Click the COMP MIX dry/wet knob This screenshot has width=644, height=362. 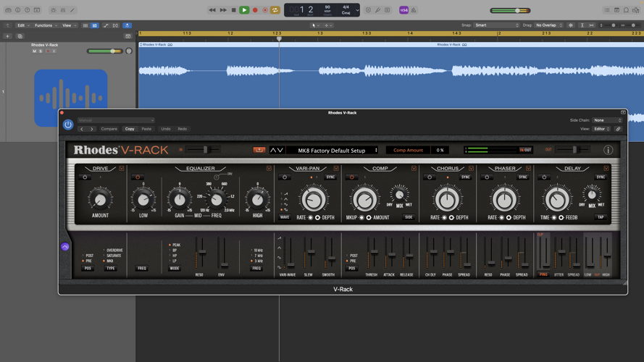coord(399,194)
